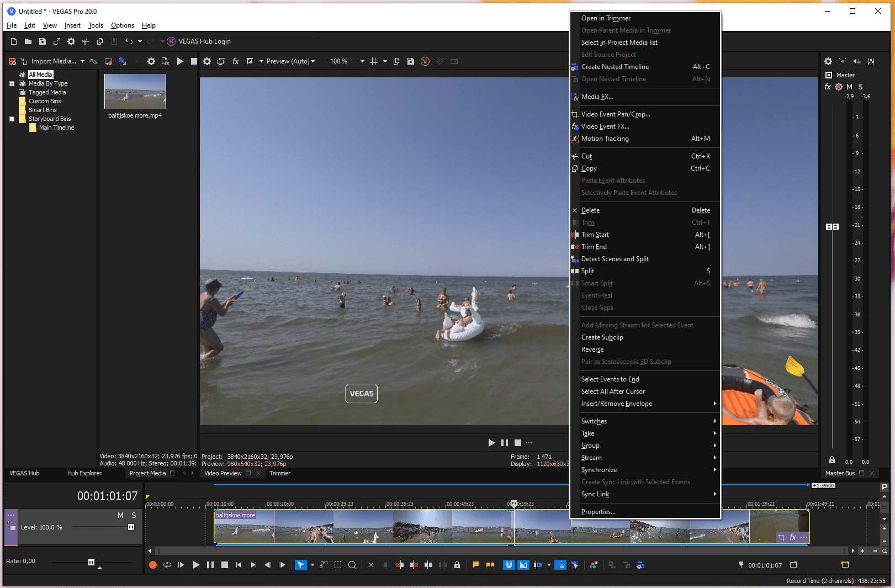Toggle loop playback in the transport bar
895x588 pixels.
(x=167, y=565)
